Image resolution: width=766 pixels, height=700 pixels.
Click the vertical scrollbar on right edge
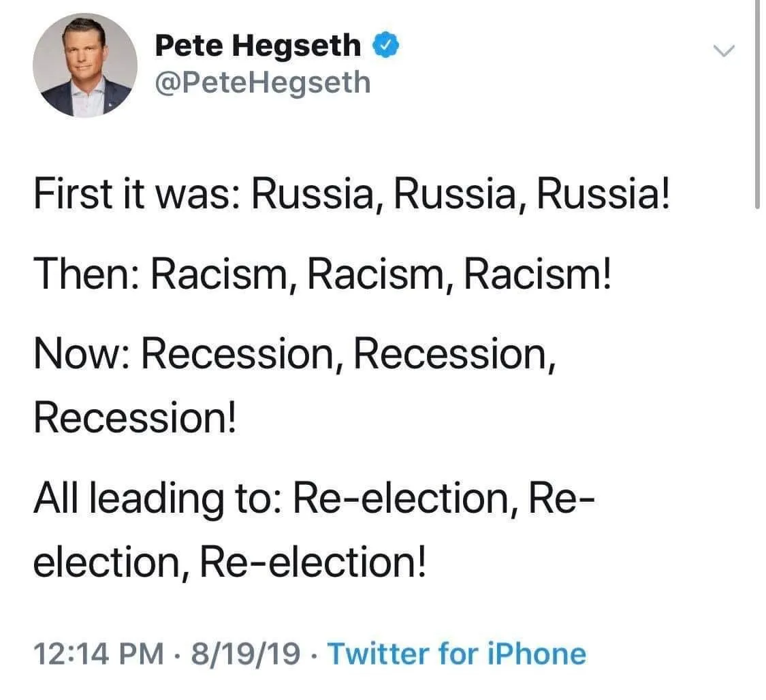coord(757,102)
